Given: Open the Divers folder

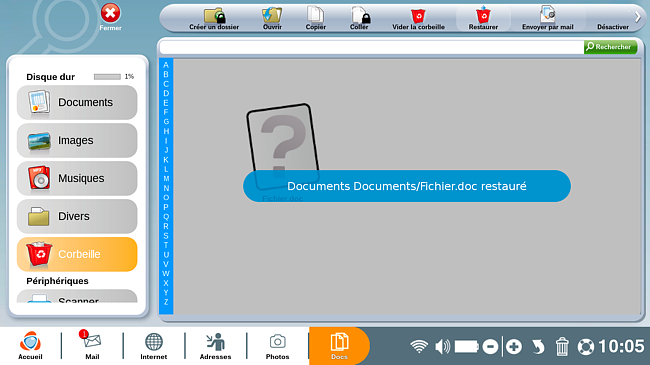Looking at the screenshot, I should pyautogui.click(x=77, y=216).
